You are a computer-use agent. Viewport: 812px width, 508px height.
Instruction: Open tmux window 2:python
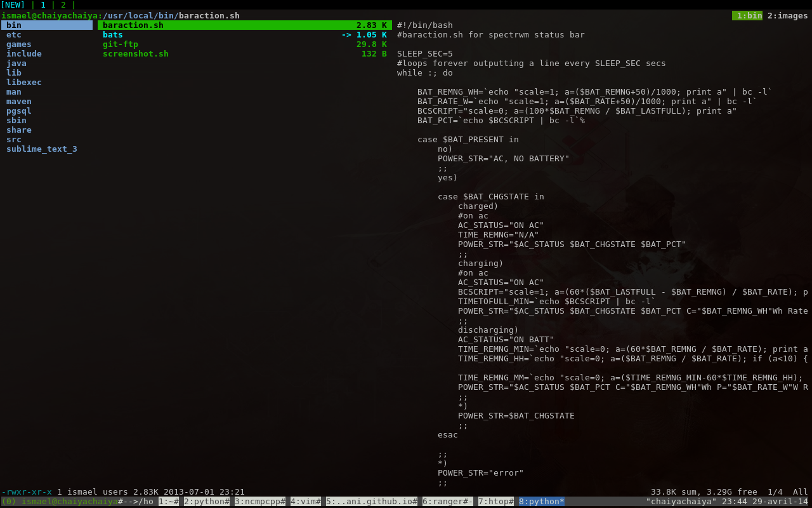click(x=207, y=502)
